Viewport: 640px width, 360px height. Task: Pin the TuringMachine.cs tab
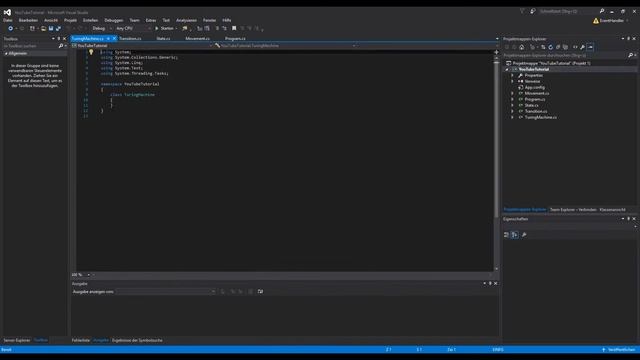(108, 38)
